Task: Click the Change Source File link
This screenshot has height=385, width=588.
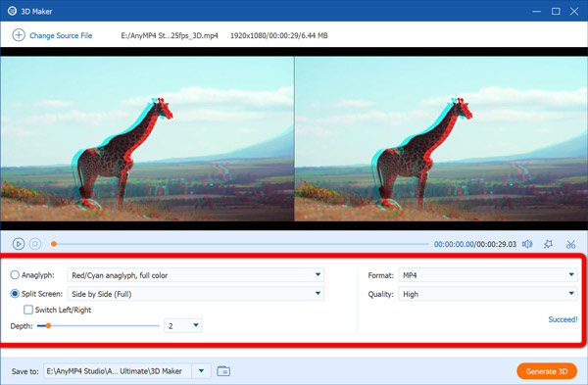Action: tap(61, 35)
